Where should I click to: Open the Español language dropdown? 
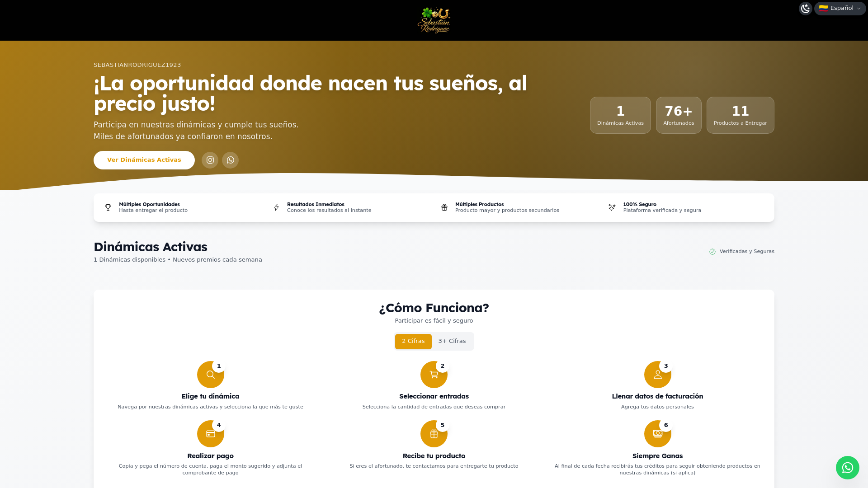[x=840, y=8]
